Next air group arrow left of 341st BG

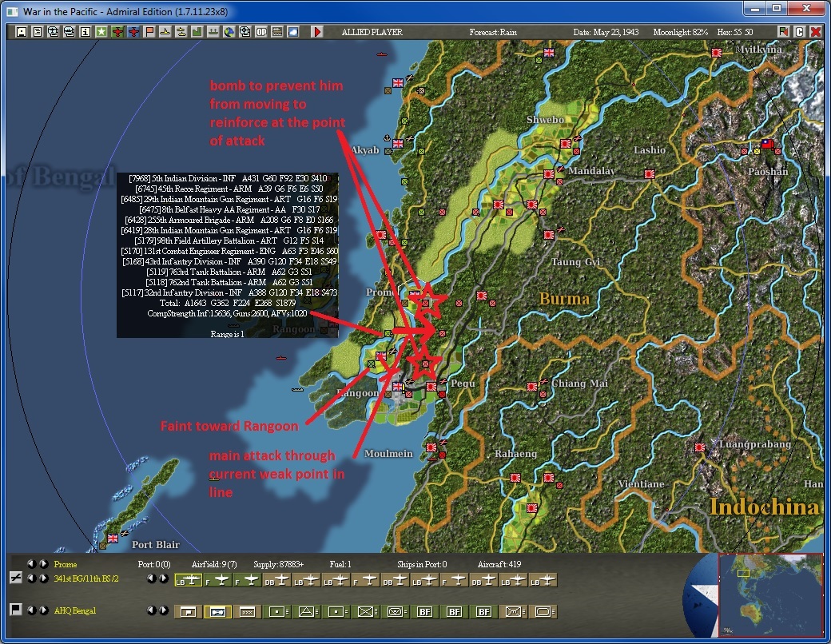point(43,578)
